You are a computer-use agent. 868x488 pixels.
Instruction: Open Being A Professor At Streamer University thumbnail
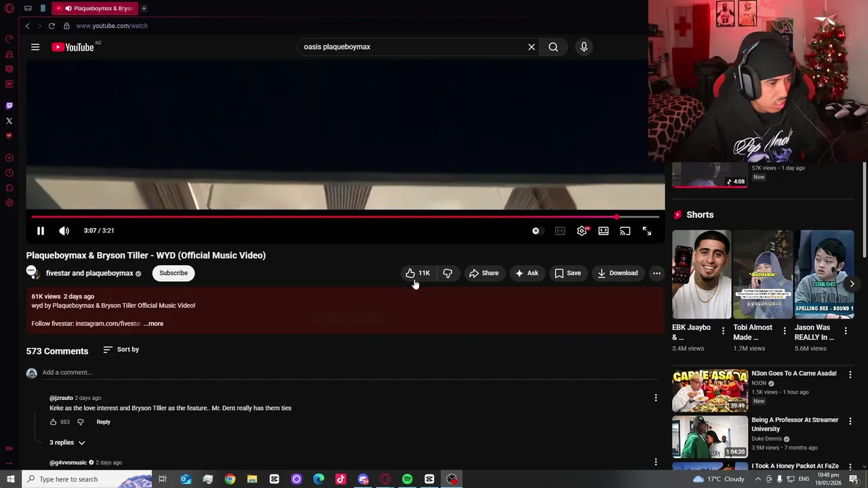pyautogui.click(x=710, y=436)
